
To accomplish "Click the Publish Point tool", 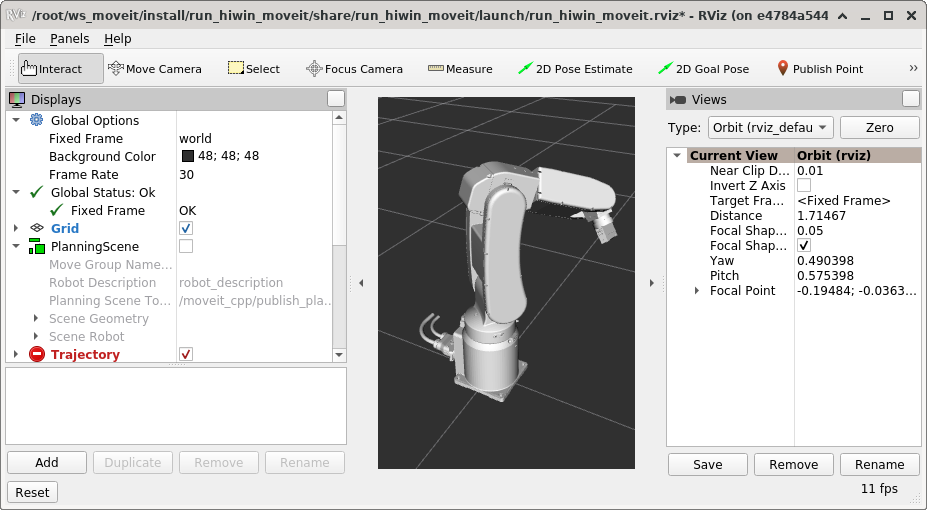I will tap(819, 69).
